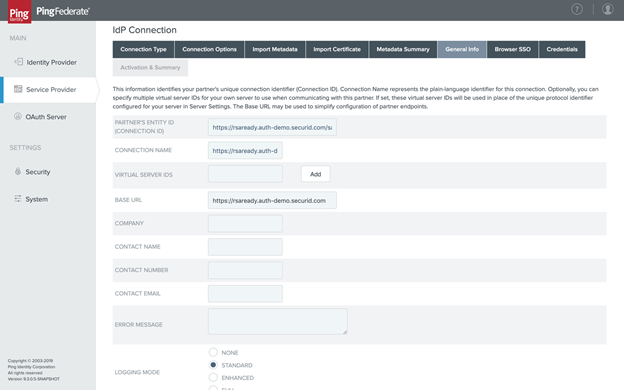Click the PingFederate product title

pos(63,11)
